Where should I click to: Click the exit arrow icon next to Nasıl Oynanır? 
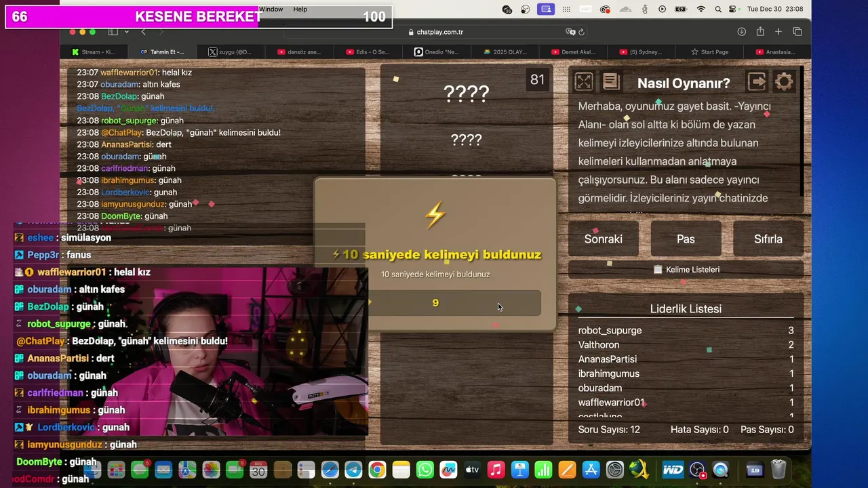757,82
